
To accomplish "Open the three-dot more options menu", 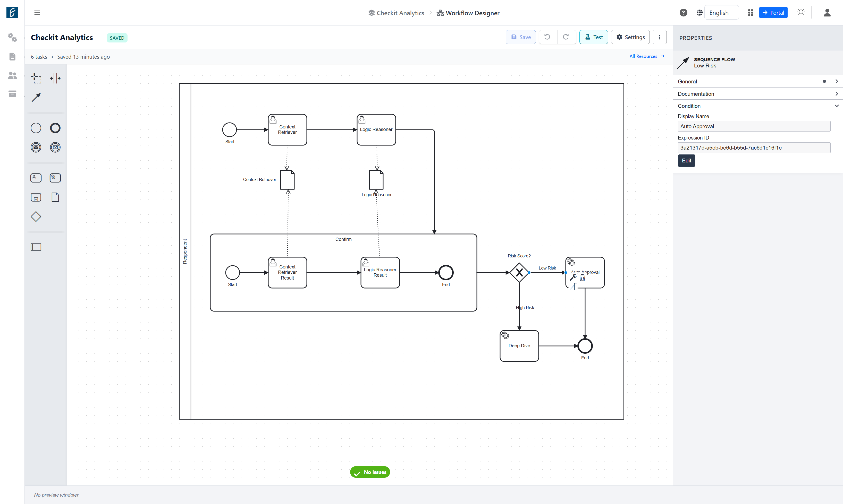I will (660, 37).
